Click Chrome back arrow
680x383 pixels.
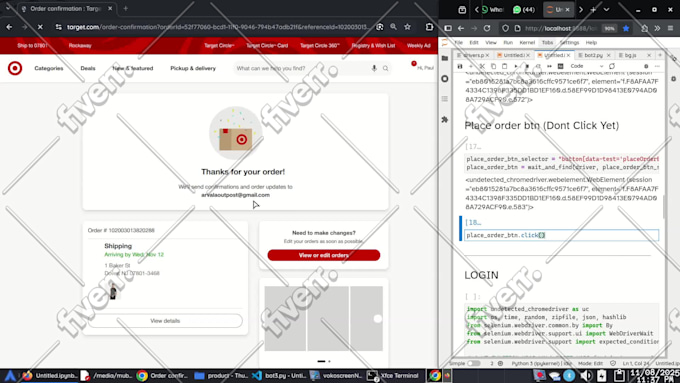(9, 27)
